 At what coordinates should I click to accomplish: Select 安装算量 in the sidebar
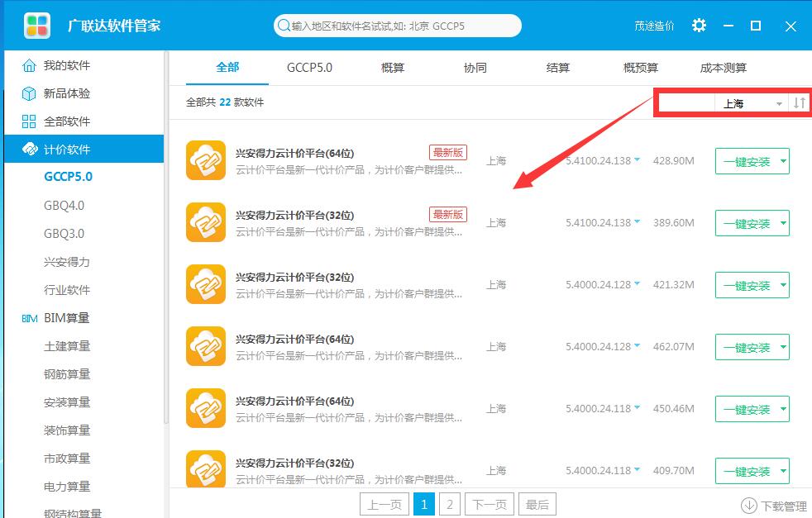(x=67, y=402)
